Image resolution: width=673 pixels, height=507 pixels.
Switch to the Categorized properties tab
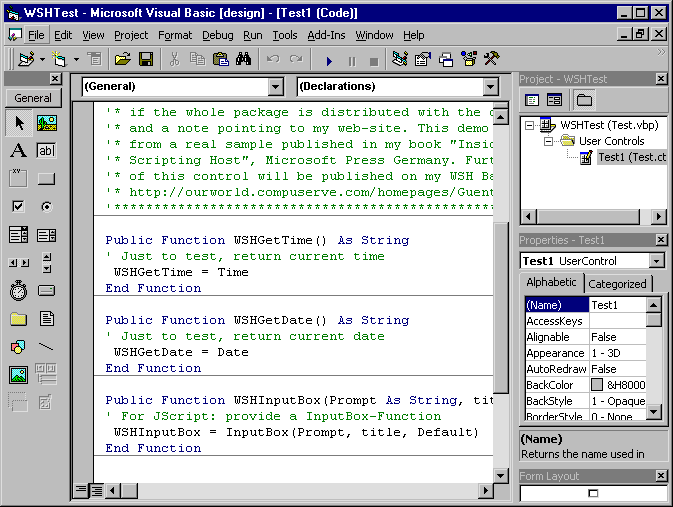pos(617,284)
